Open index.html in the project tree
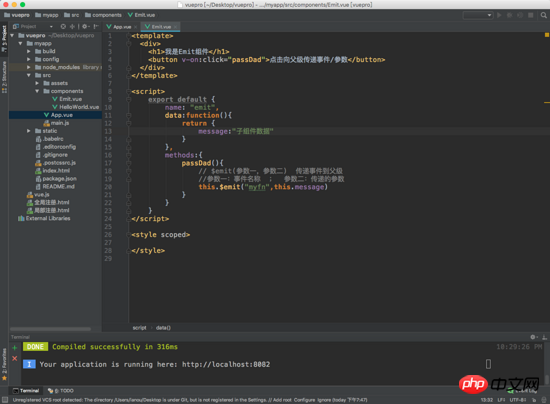Viewport: 550px width, 404px height. (x=52, y=171)
